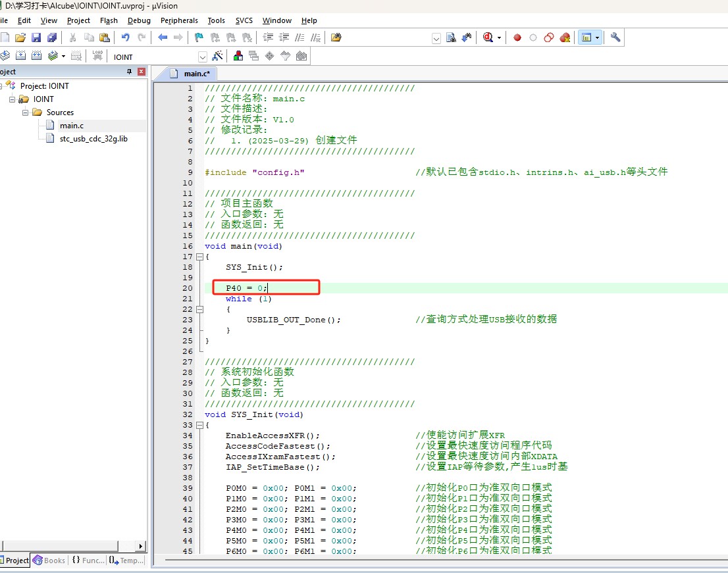
Task: Open the IOINT target selection dropdown
Action: (203, 57)
